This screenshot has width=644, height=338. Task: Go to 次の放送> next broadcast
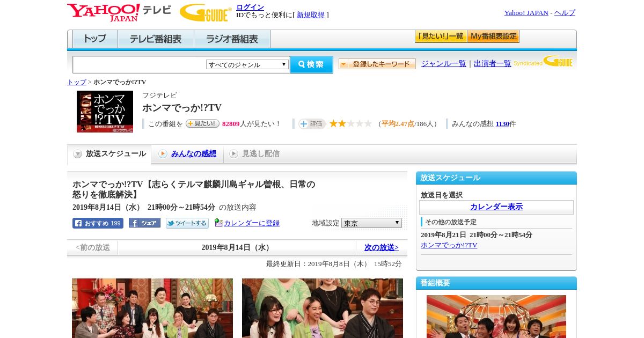coord(382,248)
